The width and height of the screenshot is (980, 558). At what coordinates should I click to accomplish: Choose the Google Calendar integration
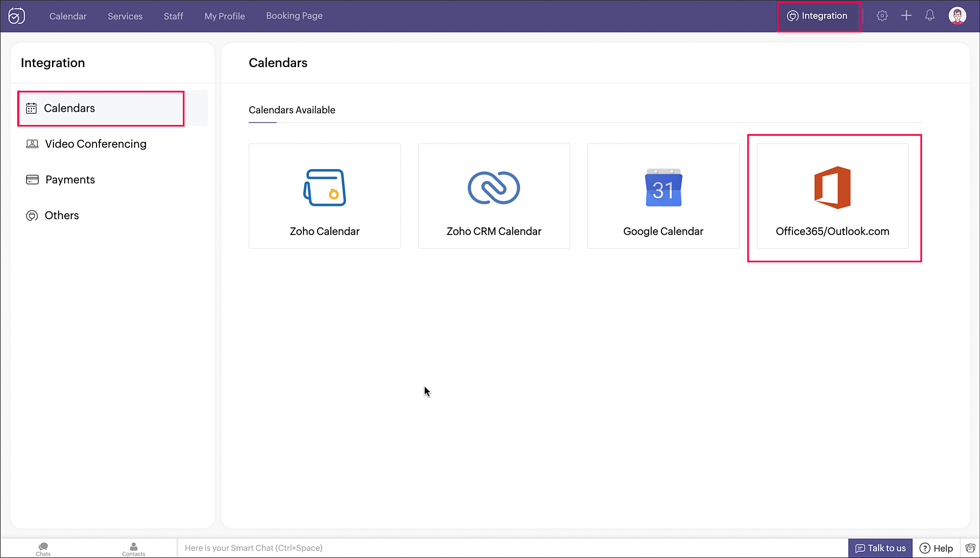click(663, 196)
